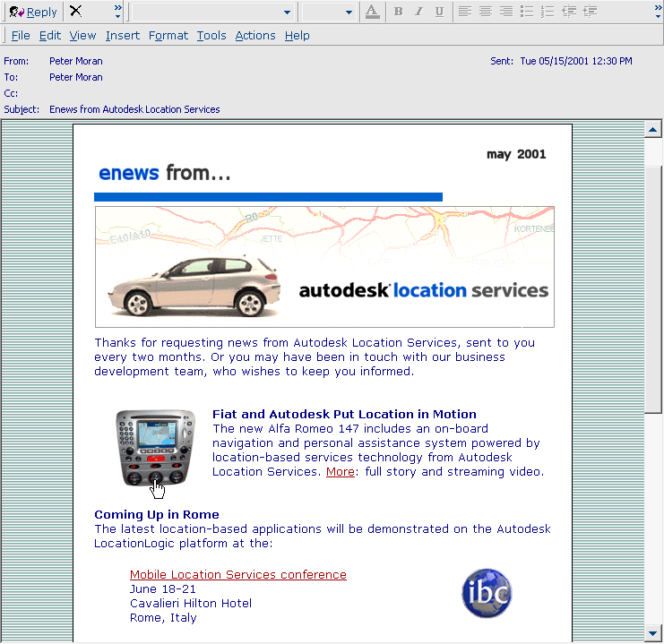Viewport: 664px width, 644px height.
Task: Click the vertical scrollbar thumb
Action: pos(652,288)
